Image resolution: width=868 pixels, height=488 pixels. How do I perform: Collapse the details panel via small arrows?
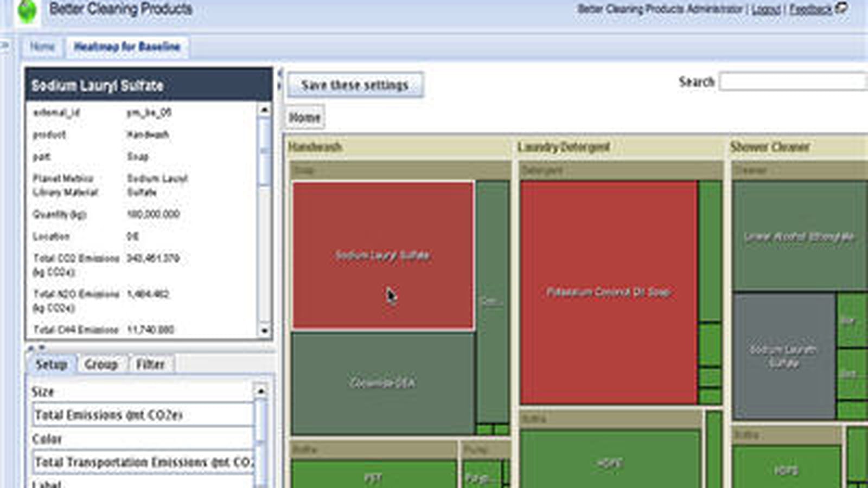pos(36,347)
